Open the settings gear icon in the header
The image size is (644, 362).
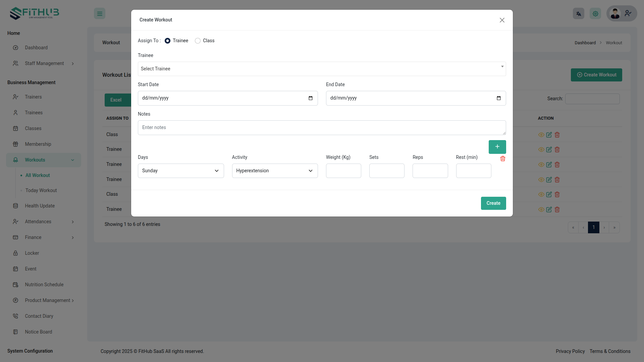coord(595,14)
